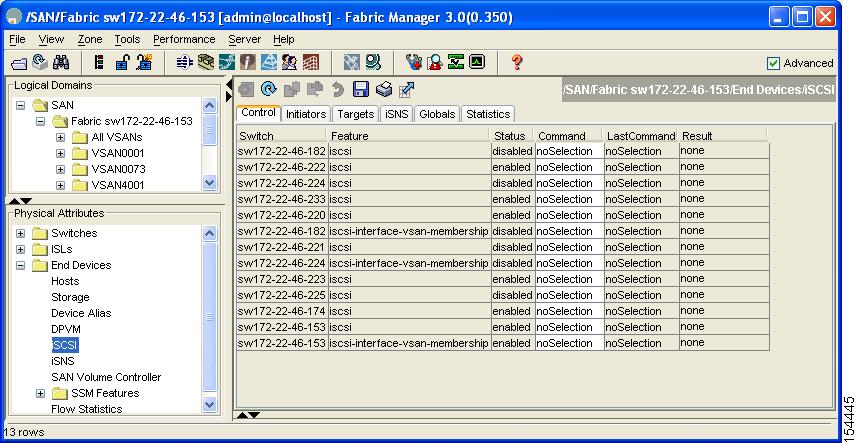Click Logical Domains scrollbar down arrow

point(209,183)
